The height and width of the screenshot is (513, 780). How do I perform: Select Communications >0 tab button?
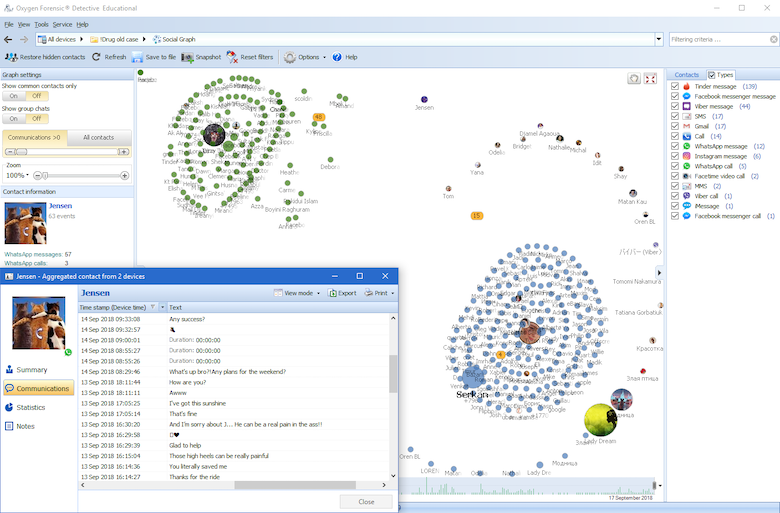(34, 137)
